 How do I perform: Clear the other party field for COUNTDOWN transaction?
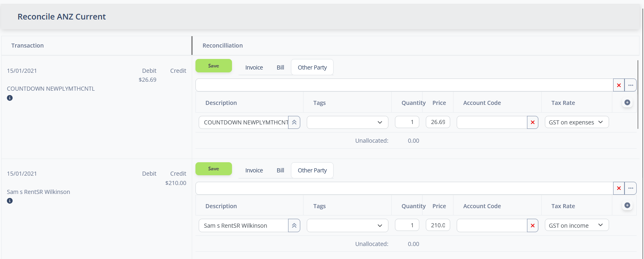[618, 85]
